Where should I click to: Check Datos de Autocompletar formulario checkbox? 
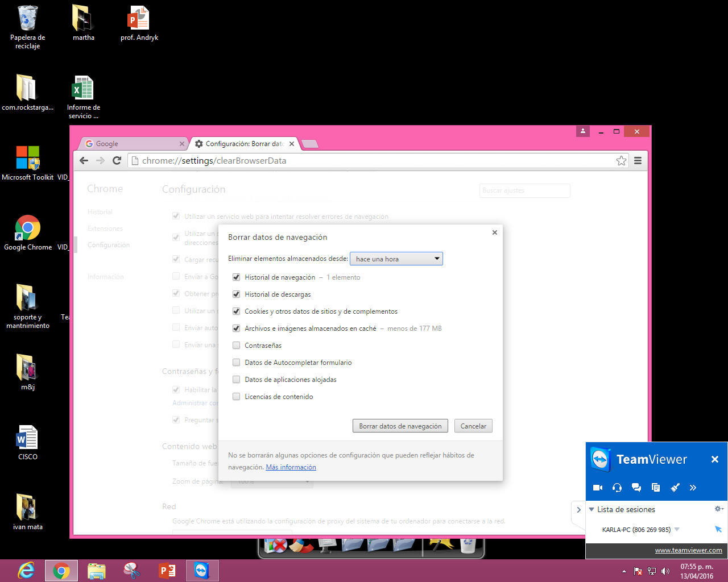tap(236, 363)
